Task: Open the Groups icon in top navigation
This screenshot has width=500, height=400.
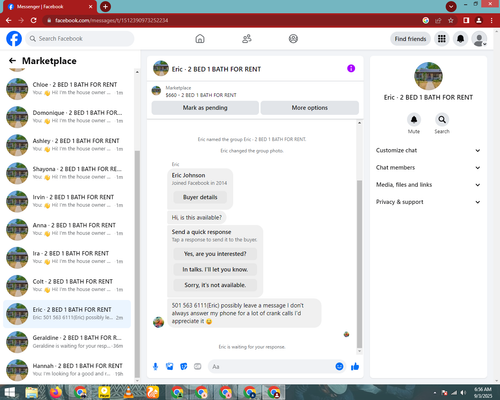Action: pos(293,39)
